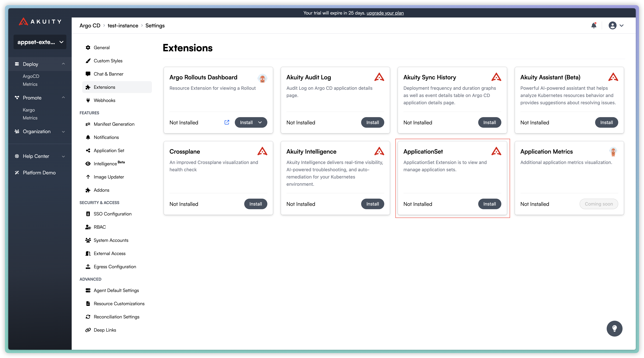Click the Egress Configuration upload icon
Image resolution: width=644 pixels, height=358 pixels.
tap(88, 267)
